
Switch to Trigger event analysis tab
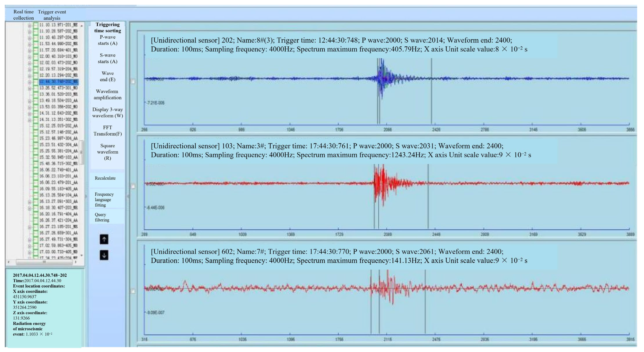click(52, 15)
